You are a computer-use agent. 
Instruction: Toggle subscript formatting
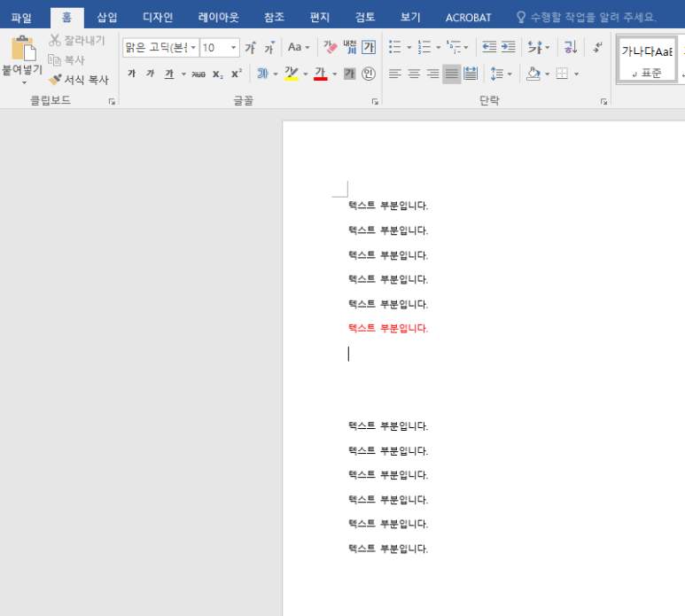click(x=218, y=74)
